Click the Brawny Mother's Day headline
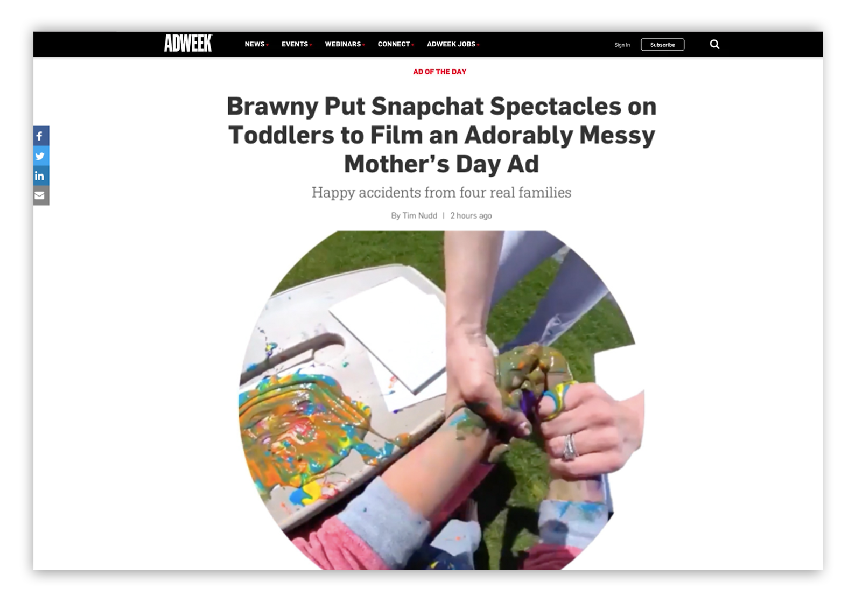This screenshot has height=616, width=855. click(441, 135)
